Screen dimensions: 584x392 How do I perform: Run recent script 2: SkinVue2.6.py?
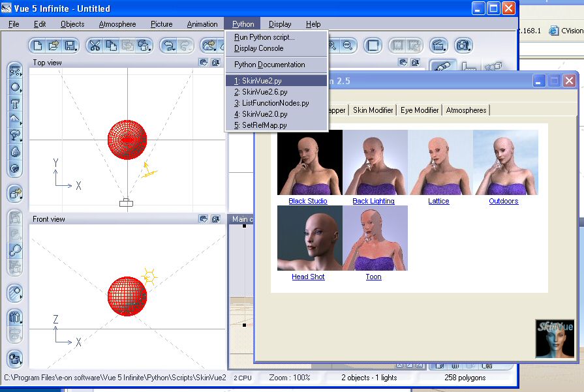tap(277, 92)
